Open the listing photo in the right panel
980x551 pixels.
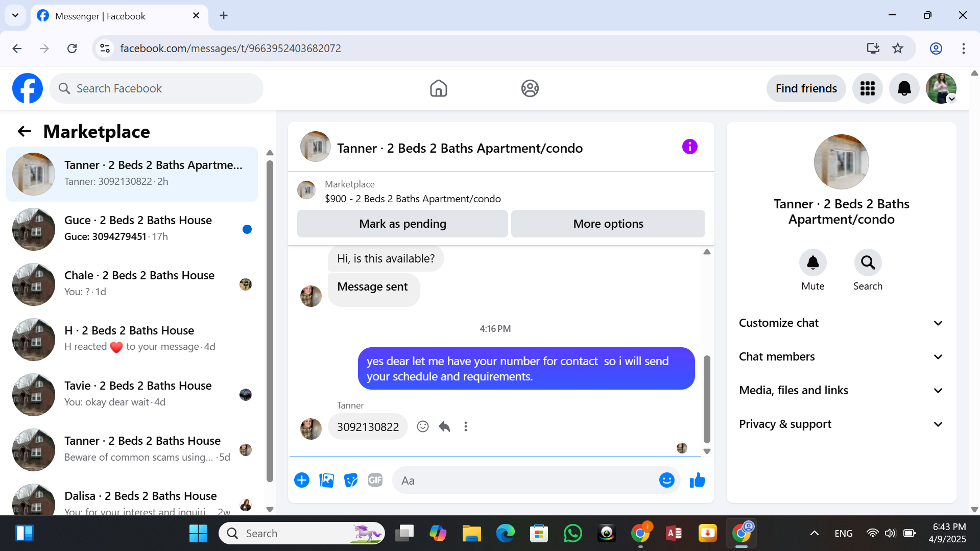pyautogui.click(x=841, y=162)
